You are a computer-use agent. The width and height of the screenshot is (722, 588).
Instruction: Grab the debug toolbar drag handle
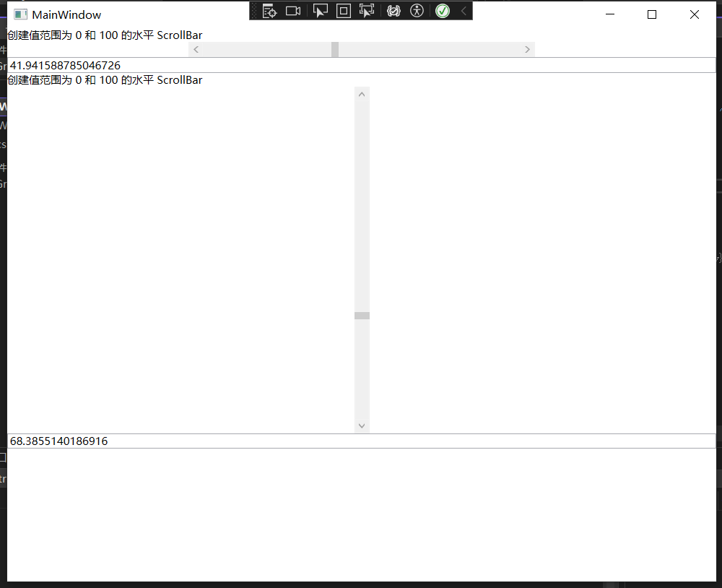click(x=253, y=11)
